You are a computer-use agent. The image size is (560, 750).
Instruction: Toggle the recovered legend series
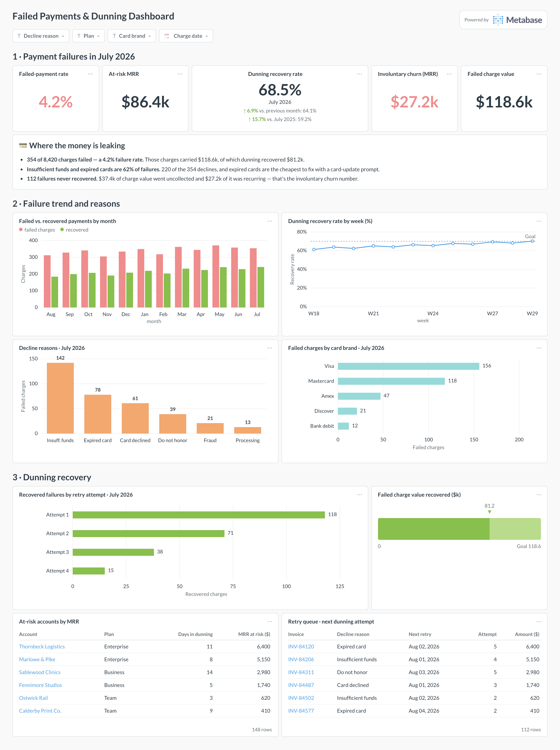click(x=74, y=230)
